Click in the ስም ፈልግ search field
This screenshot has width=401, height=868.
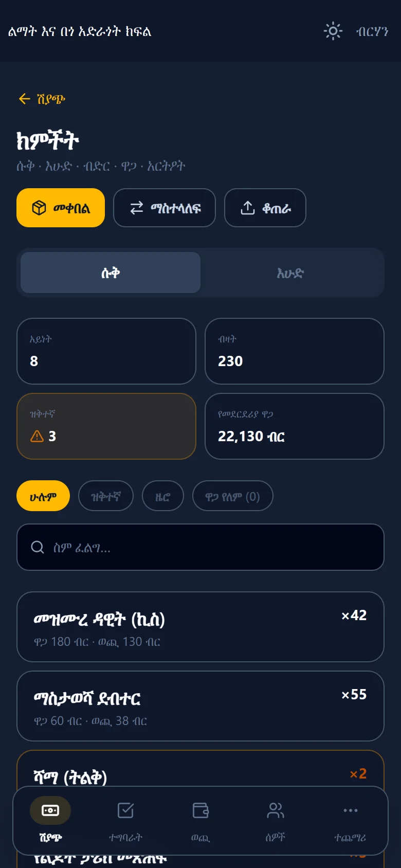tap(200, 547)
